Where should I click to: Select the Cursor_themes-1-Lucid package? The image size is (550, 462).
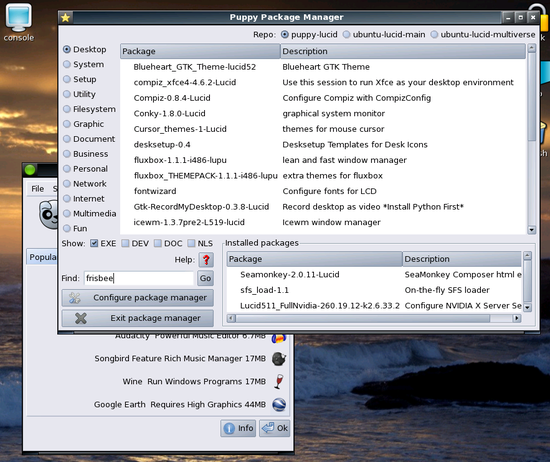pyautogui.click(x=323, y=129)
